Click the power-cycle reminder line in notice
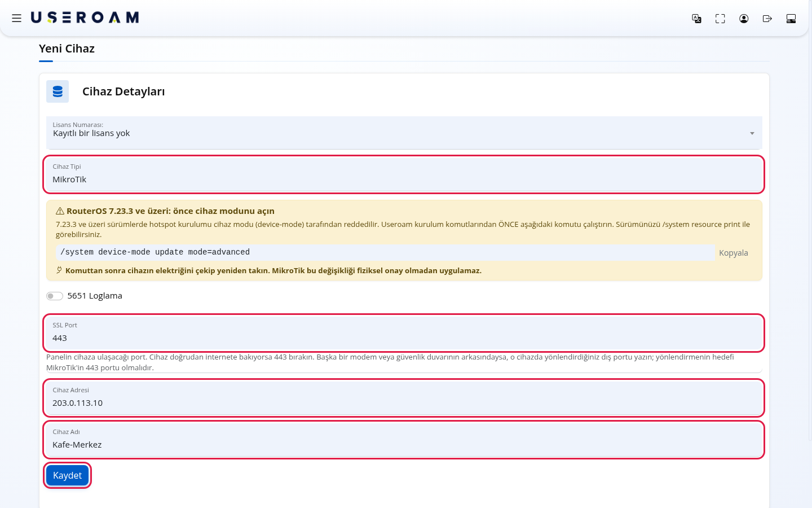Image resolution: width=812 pixels, height=508 pixels. 273,270
